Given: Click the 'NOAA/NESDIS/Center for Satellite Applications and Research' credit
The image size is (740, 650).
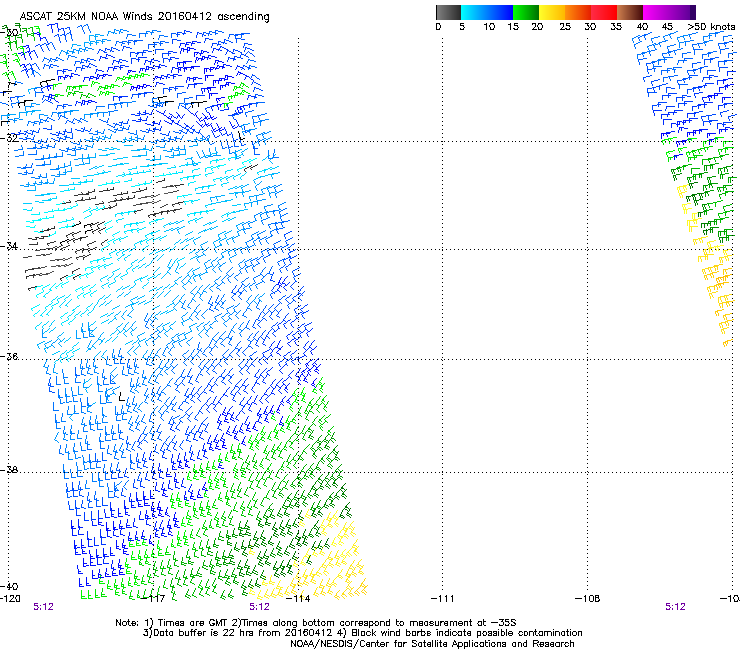Looking at the screenshot, I should pos(432,644).
